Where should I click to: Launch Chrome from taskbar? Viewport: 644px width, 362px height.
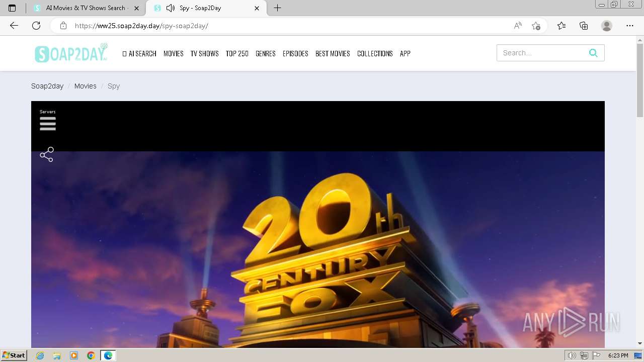coord(91,355)
